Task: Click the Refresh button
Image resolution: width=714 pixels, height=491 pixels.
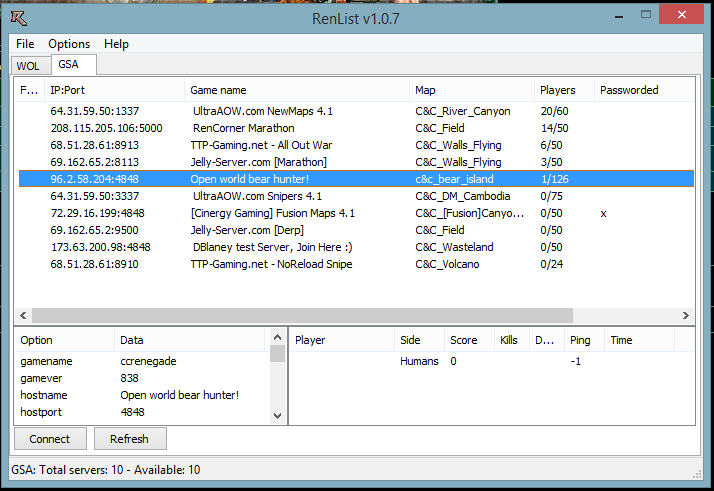Action: [x=129, y=439]
